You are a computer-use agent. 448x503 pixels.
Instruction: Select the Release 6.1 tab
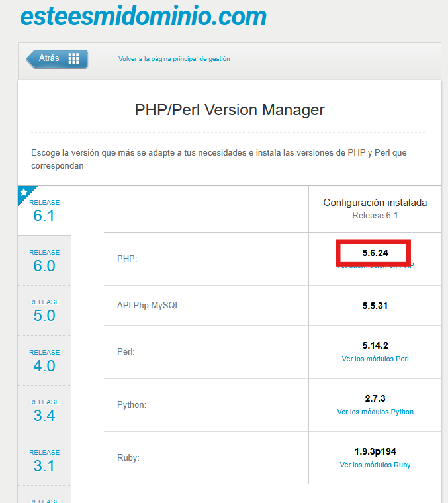click(44, 210)
